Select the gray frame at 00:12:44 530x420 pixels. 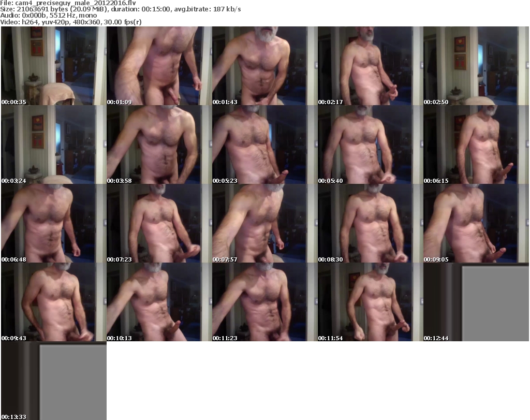pyautogui.click(x=476, y=302)
